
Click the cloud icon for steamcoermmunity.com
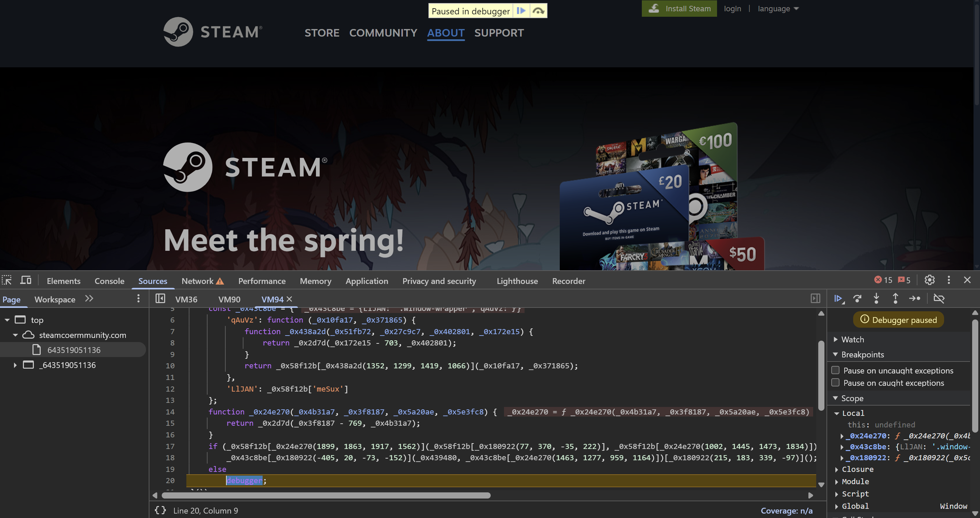[28, 335]
